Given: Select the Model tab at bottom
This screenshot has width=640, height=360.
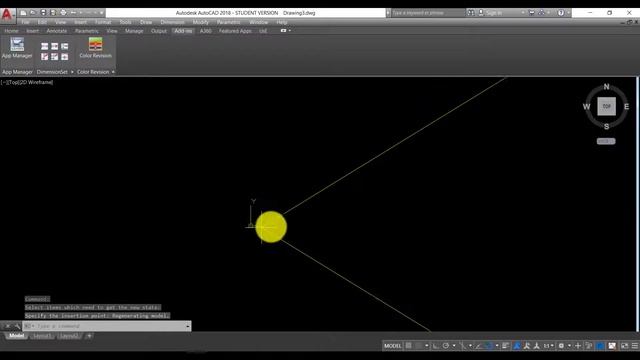Looking at the screenshot, I should pyautogui.click(x=16, y=336).
